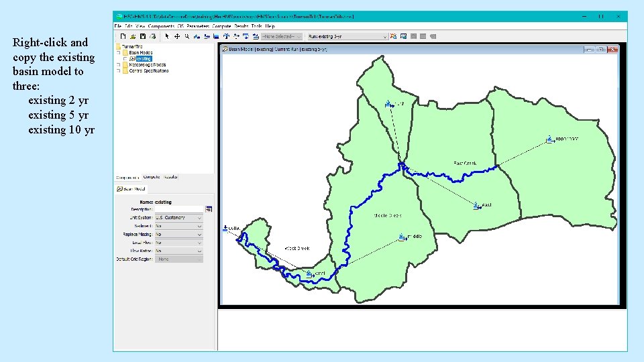This screenshot has width=644, height=362.
Task: Click into the Description input field
Action: [x=179, y=209]
